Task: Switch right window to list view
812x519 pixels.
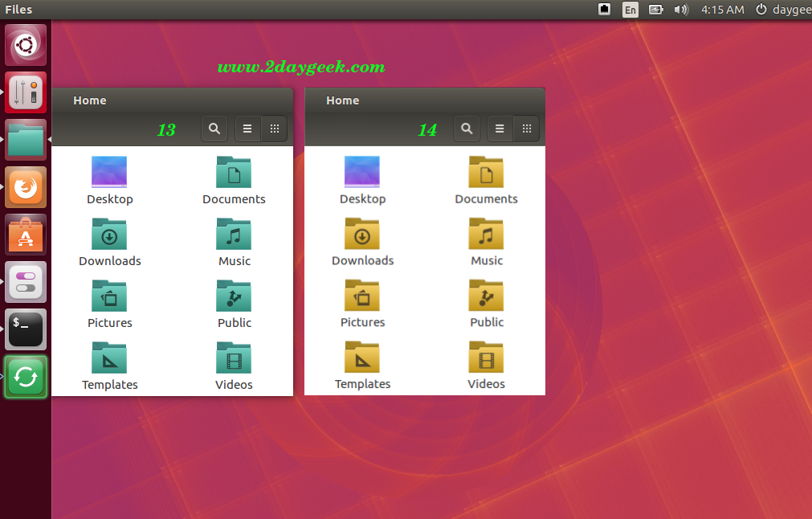Action: point(500,129)
